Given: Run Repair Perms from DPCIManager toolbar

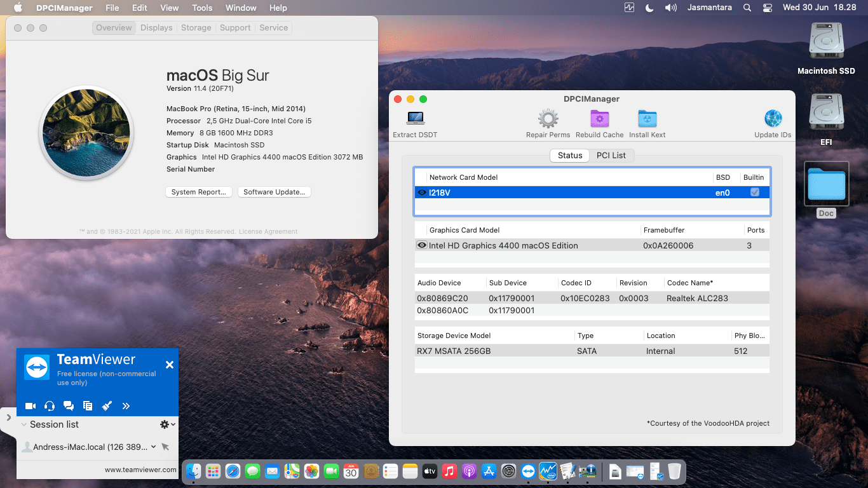Looking at the screenshot, I should [548, 118].
